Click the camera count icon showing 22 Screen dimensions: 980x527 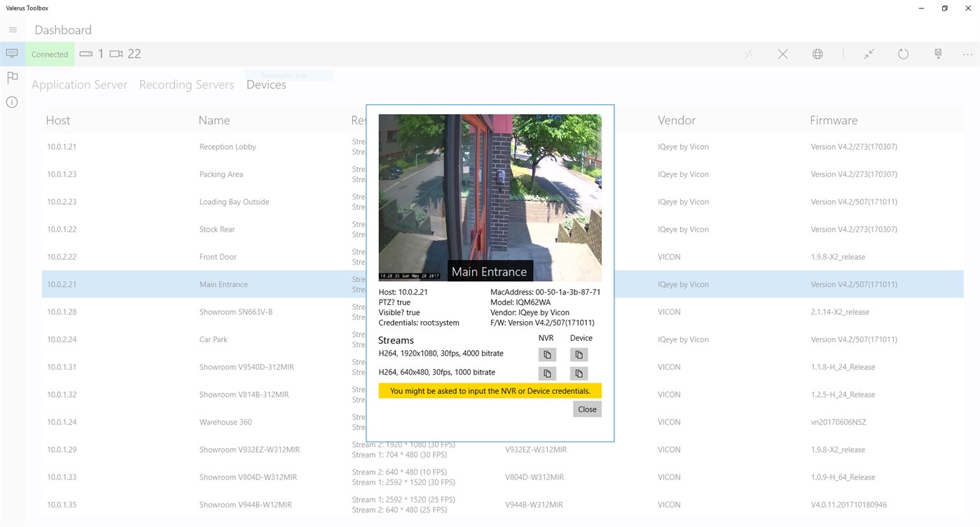[116, 53]
